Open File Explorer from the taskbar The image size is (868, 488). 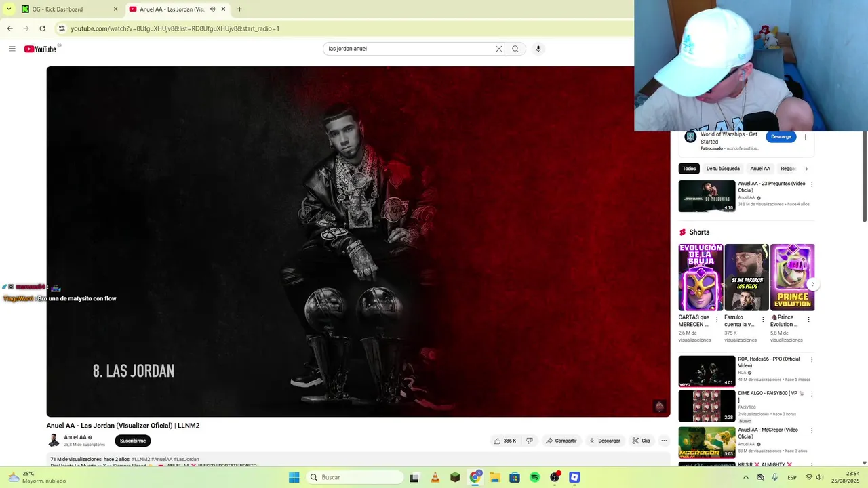(x=495, y=477)
